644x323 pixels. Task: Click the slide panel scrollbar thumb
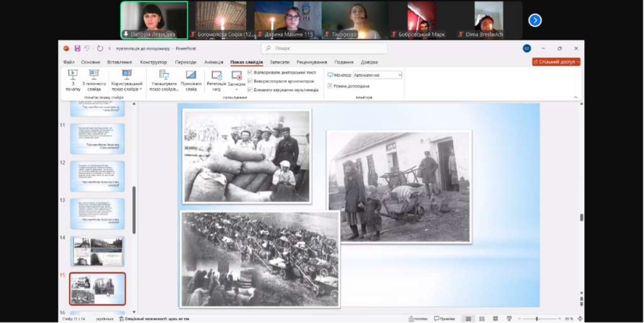click(133, 210)
